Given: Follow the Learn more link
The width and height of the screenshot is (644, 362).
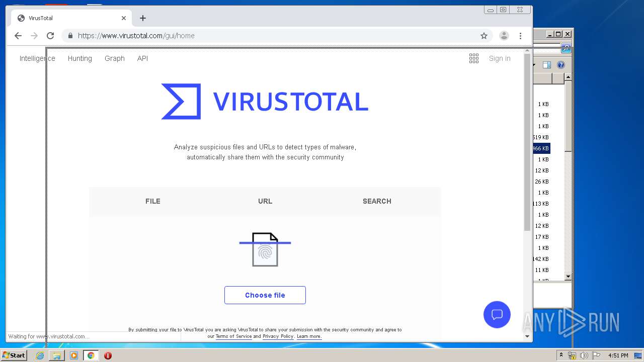Looking at the screenshot, I should [309, 336].
